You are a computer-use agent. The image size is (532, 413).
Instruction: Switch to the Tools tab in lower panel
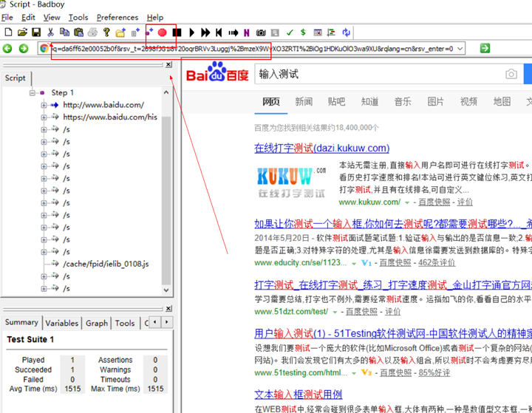coord(125,323)
